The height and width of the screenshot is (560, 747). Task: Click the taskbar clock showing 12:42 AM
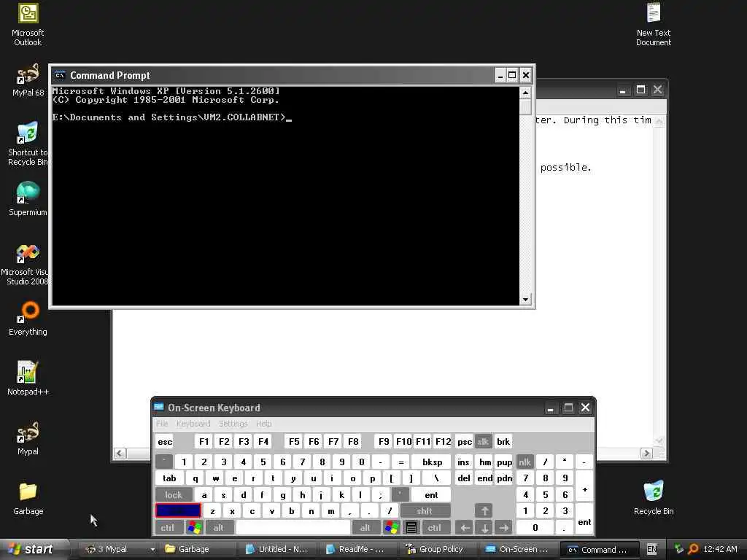720,549
